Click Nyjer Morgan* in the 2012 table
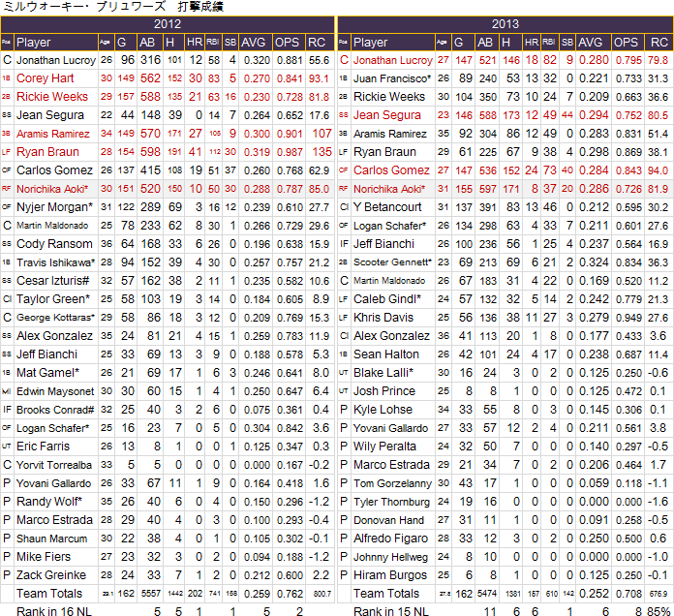674x616 pixels. point(54,207)
